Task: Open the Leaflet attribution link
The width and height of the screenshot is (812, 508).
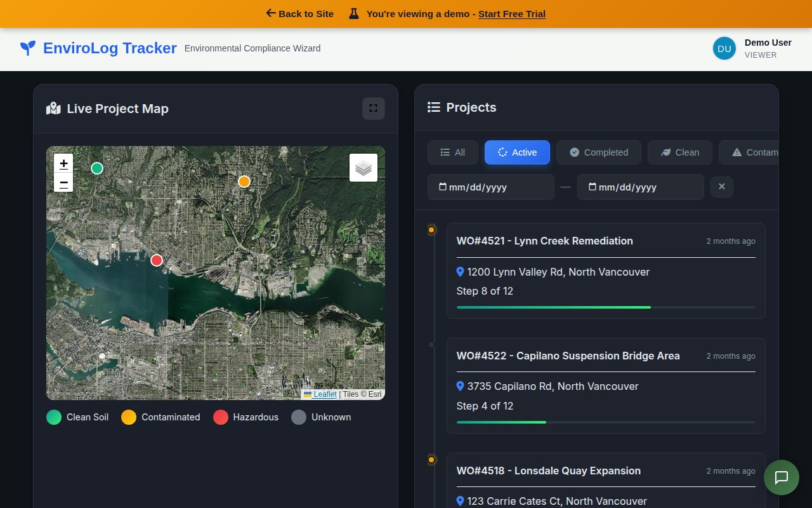Action: coord(320,394)
